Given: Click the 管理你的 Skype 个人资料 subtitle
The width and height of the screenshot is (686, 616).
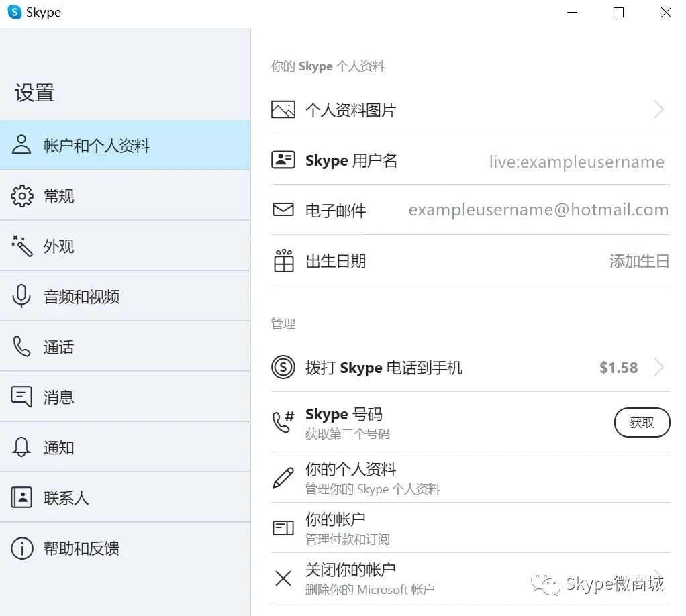Looking at the screenshot, I should [x=373, y=489].
